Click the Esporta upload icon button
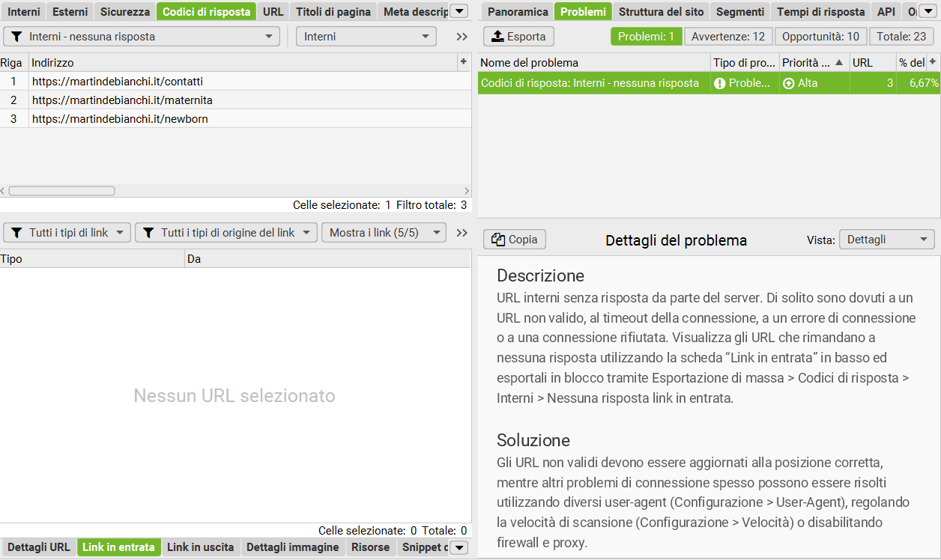 pos(497,37)
